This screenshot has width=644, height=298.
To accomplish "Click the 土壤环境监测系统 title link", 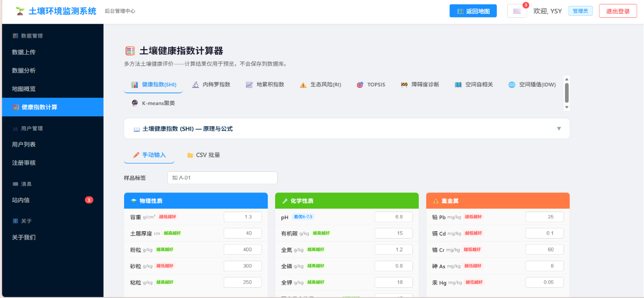I will 63,11.
